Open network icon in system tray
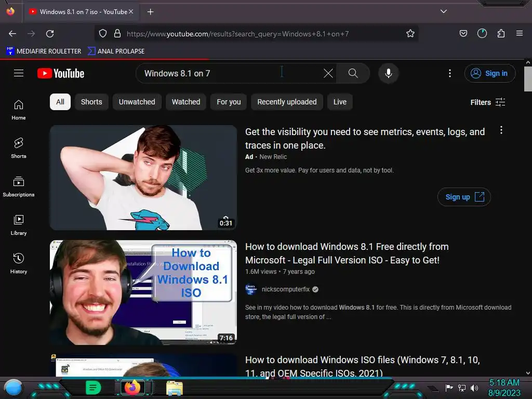Image resolution: width=532 pixels, height=399 pixels. 462,388
